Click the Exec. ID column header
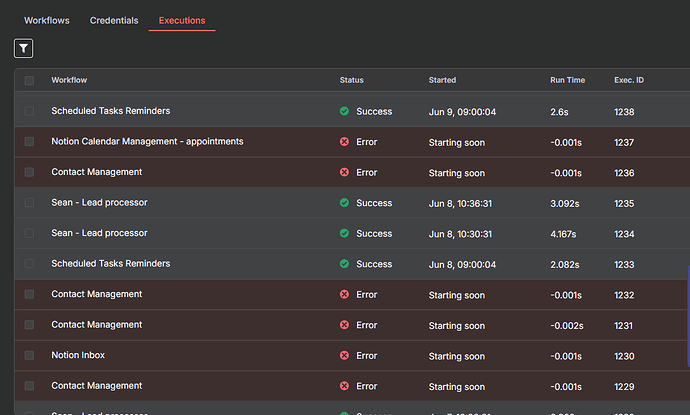690x415 pixels. (629, 80)
